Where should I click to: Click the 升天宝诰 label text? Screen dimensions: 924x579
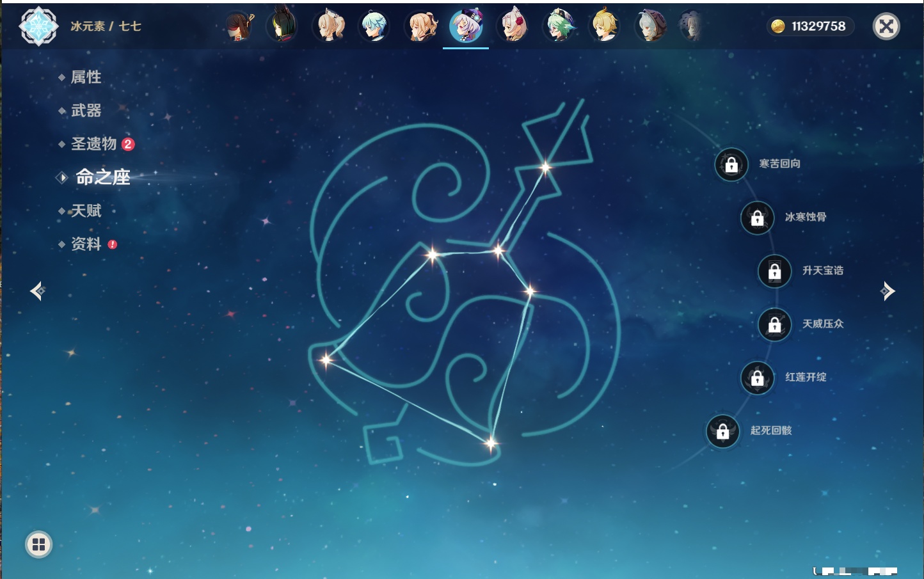click(x=823, y=271)
